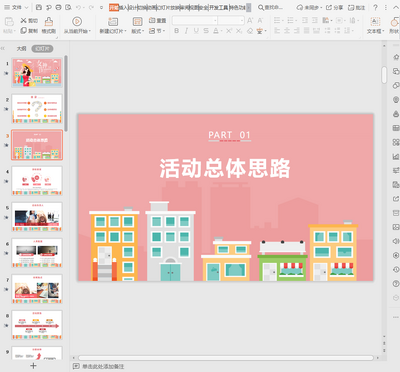400x372 pixels.
Task: Click the notes icon beside the add-notes text
Action: click(76, 366)
